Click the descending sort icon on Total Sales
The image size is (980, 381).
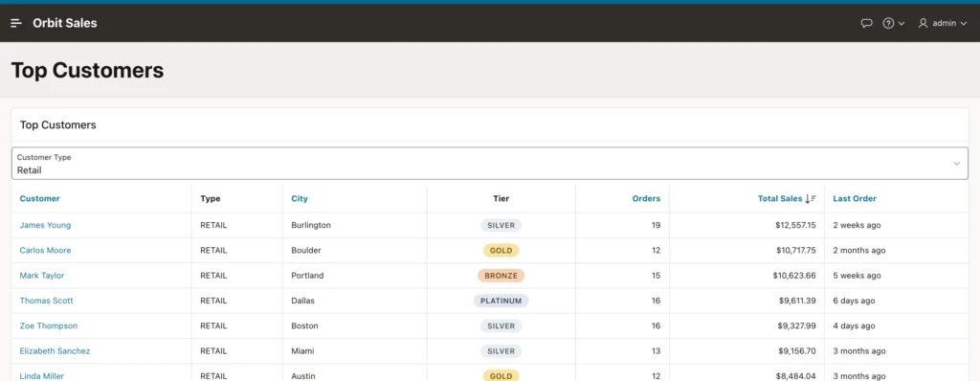811,198
